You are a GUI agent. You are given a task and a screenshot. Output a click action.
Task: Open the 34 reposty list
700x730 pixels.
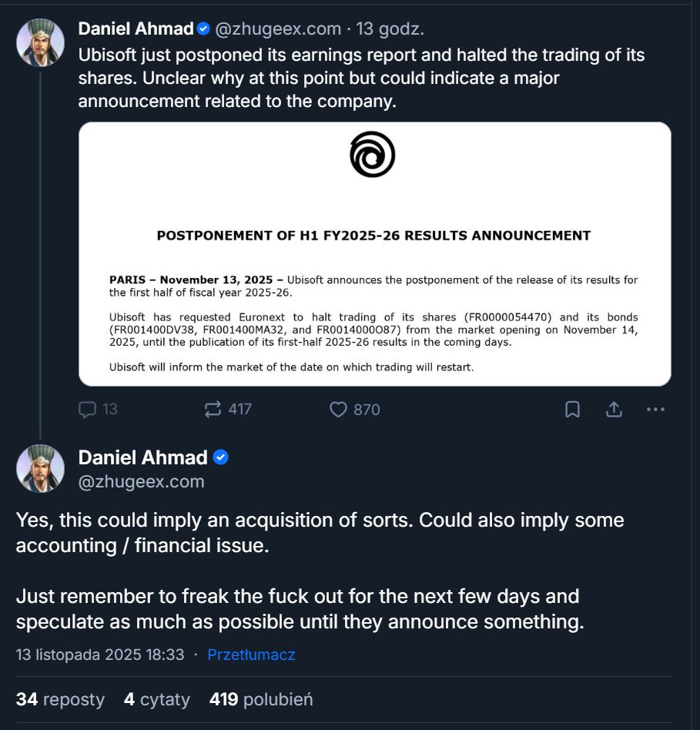click(x=60, y=699)
